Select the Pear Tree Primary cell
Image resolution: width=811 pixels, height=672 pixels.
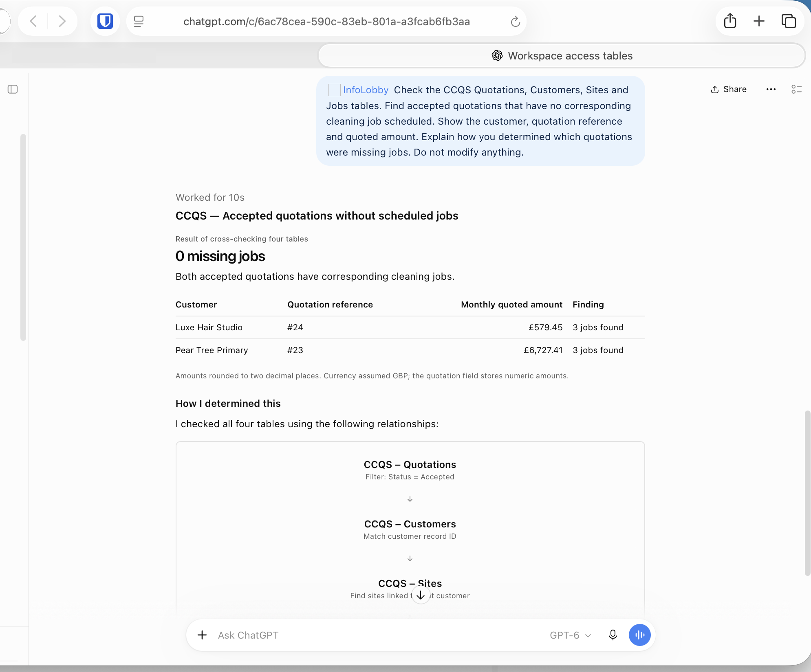click(212, 350)
